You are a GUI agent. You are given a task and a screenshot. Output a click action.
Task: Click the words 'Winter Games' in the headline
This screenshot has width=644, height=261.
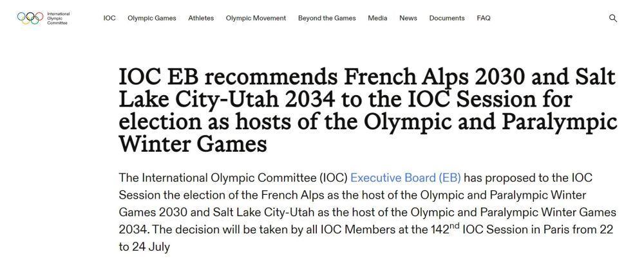193,143
